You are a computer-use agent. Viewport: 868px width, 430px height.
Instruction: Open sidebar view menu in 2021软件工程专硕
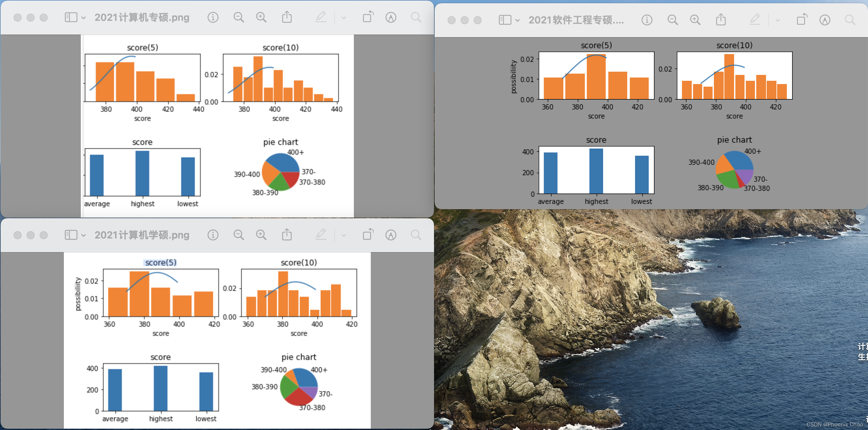coord(517,20)
